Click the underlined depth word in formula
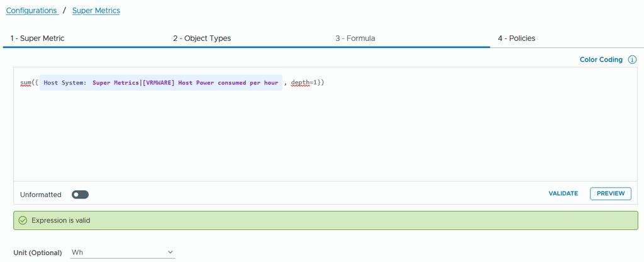The image size is (644, 262). point(299,83)
